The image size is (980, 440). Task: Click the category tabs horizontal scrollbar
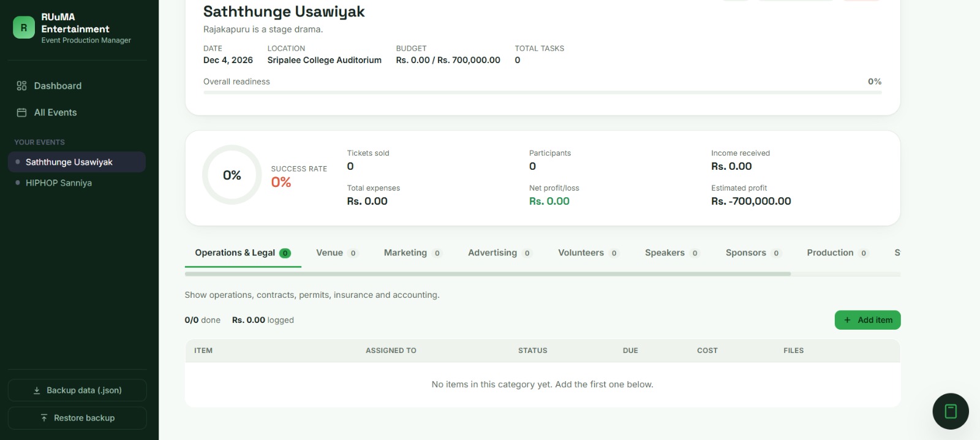(488, 274)
